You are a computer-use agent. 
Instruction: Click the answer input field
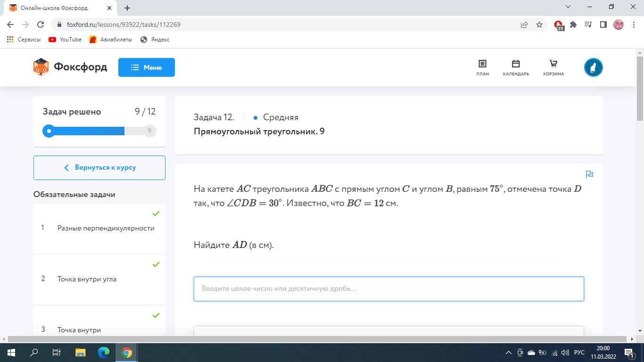[389, 289]
